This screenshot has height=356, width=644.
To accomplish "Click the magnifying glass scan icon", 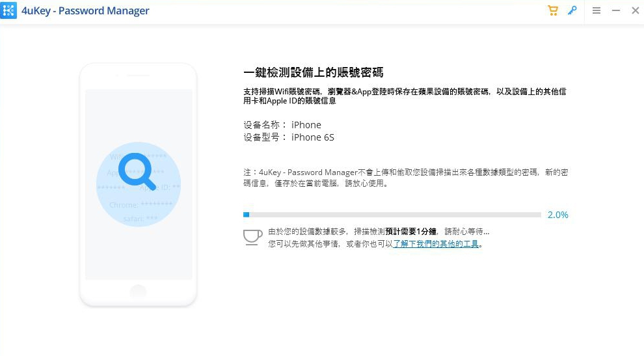I will tap(137, 172).
